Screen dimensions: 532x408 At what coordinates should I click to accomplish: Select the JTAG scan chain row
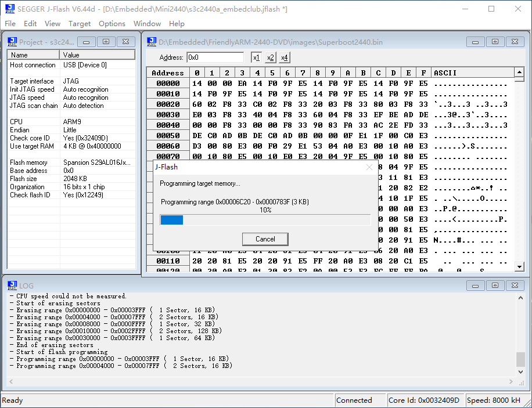pos(71,106)
